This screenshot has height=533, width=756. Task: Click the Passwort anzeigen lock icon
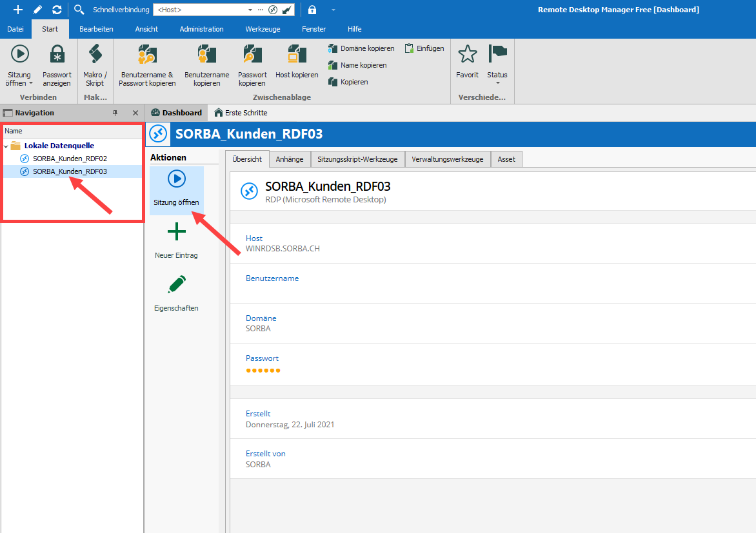[57, 55]
